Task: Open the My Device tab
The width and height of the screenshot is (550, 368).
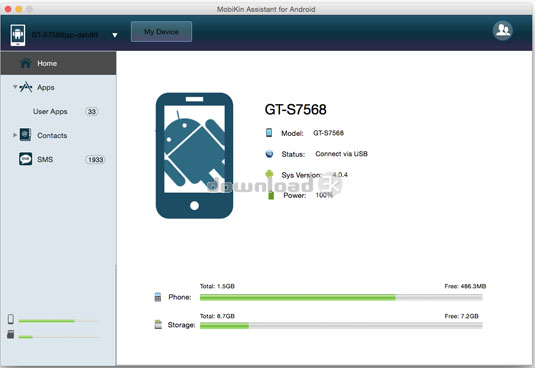Action: coord(161,32)
